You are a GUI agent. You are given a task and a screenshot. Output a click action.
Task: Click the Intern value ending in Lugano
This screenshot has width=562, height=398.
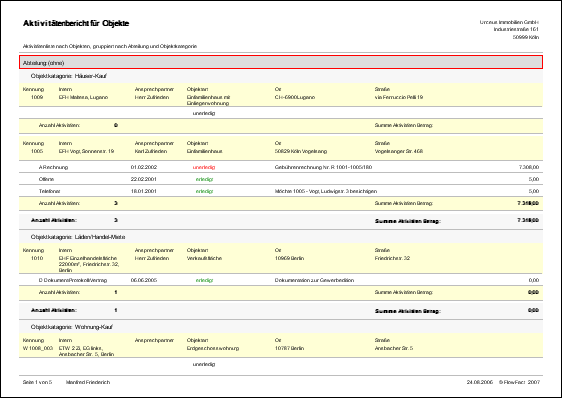83,97
